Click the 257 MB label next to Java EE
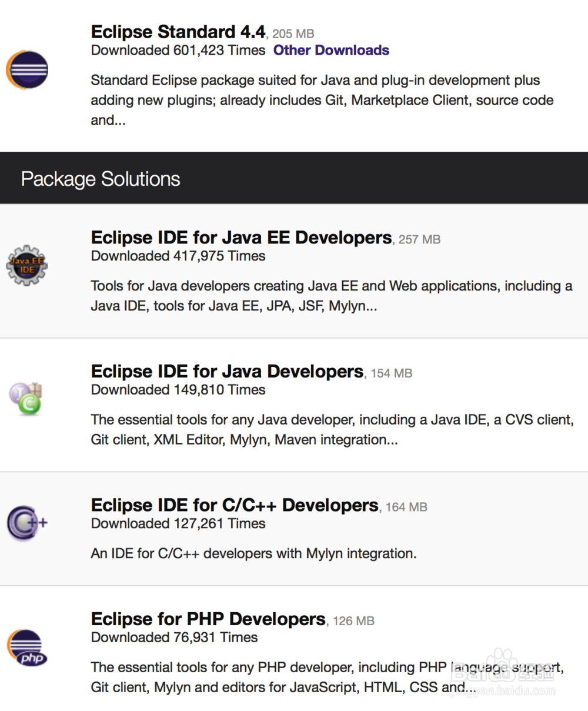This screenshot has width=588, height=711. (x=418, y=240)
